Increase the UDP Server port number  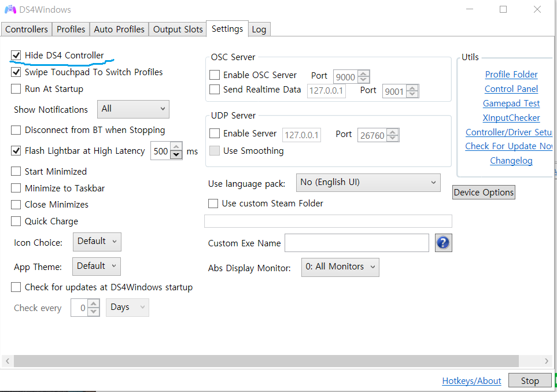pyautogui.click(x=393, y=132)
